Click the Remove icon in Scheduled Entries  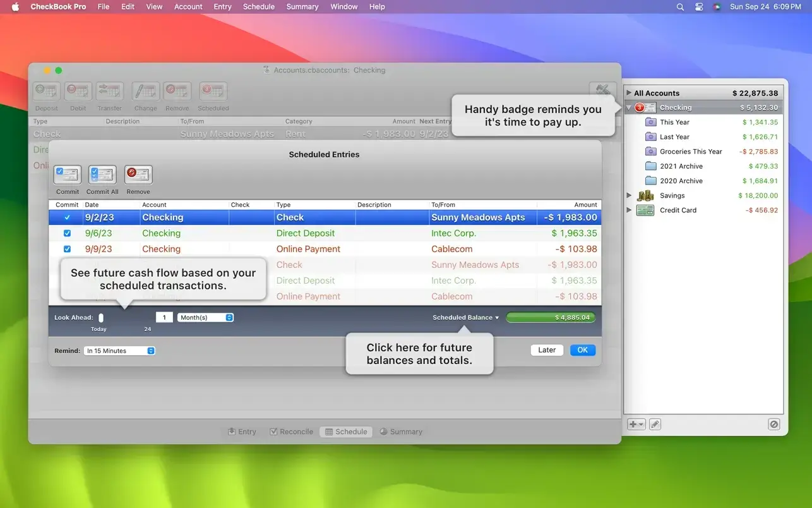[138, 175]
